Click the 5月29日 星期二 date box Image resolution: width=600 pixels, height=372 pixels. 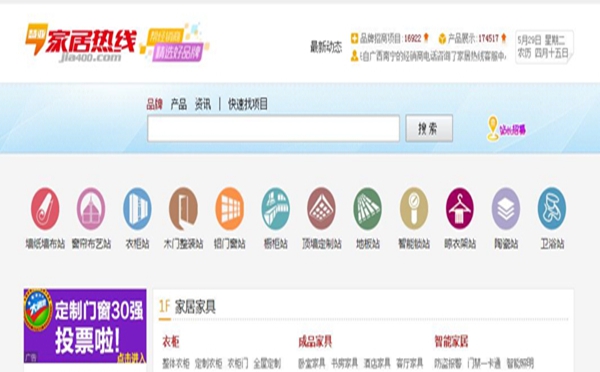tap(544, 46)
